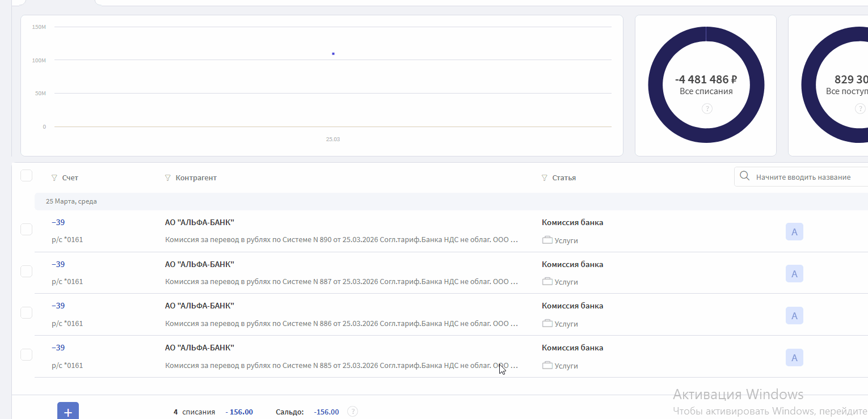Click the magnifier icon in the name search
This screenshot has height=419, width=868.
click(745, 177)
